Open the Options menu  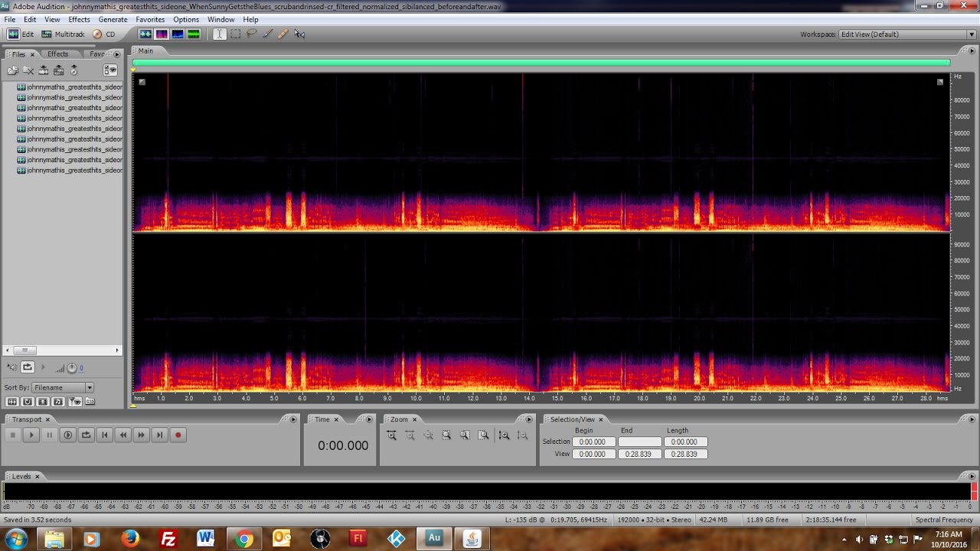click(186, 19)
